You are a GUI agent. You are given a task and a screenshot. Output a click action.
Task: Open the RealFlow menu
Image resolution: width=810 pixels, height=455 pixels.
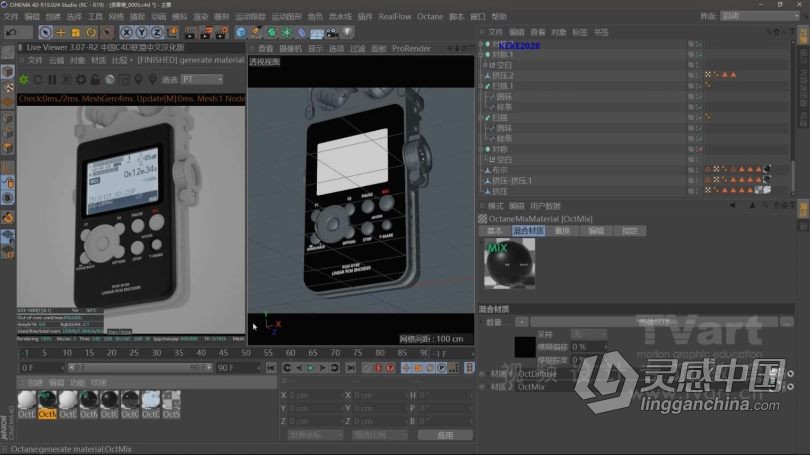click(395, 17)
